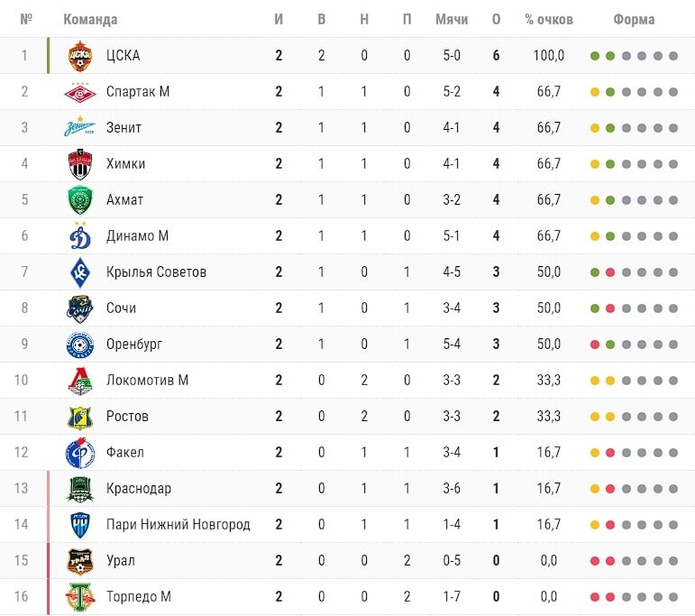The height and width of the screenshot is (616, 695).
Task: Open the Урал team logo
Action: (x=80, y=561)
